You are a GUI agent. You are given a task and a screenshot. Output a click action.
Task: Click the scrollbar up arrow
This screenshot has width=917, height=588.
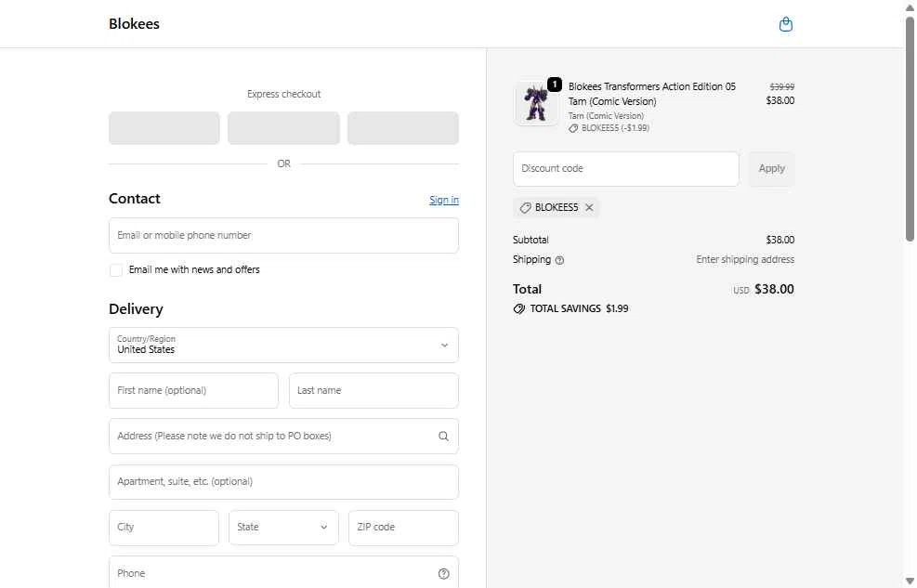pos(910,7)
